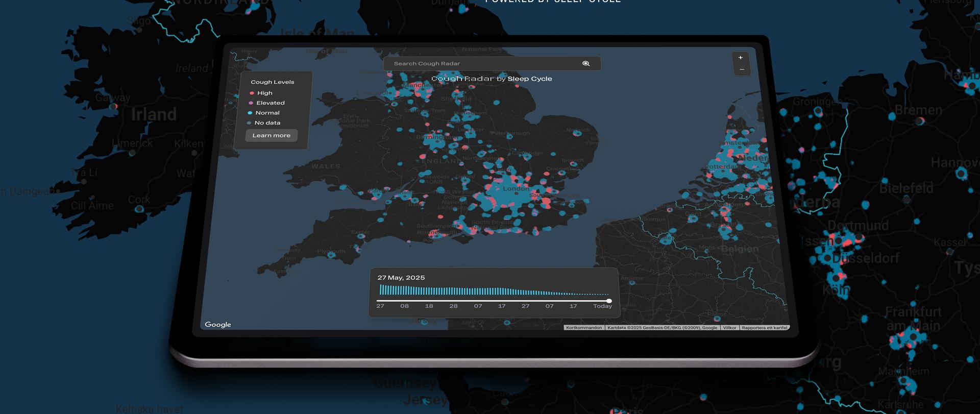Click the Google logo on the map
980x414 pixels.
218,325
